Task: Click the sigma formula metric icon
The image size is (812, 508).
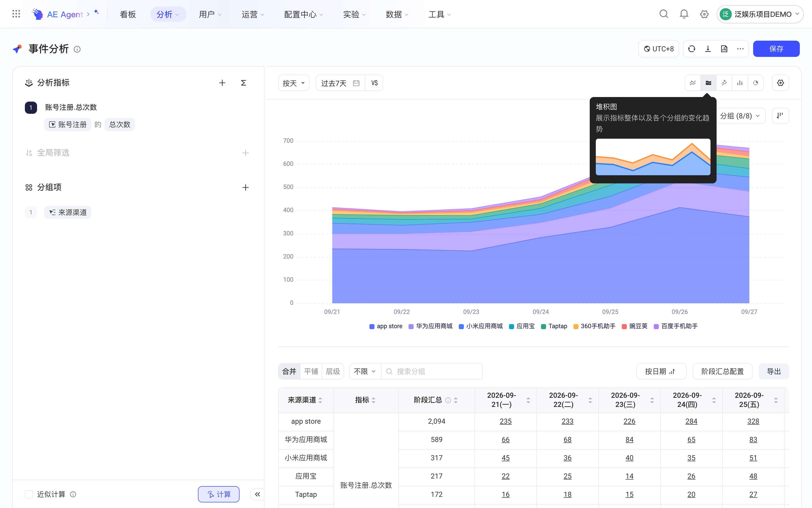Action: [244, 83]
